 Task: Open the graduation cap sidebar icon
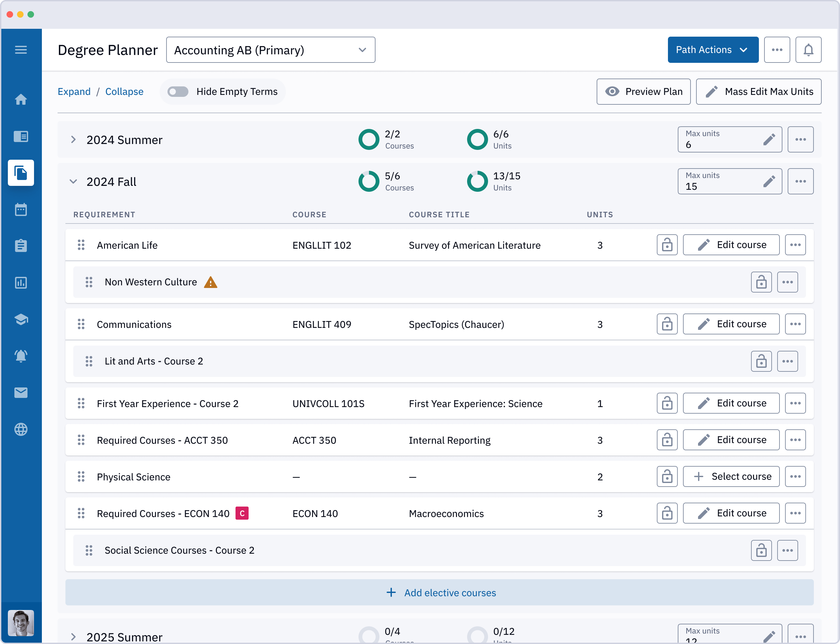21,319
